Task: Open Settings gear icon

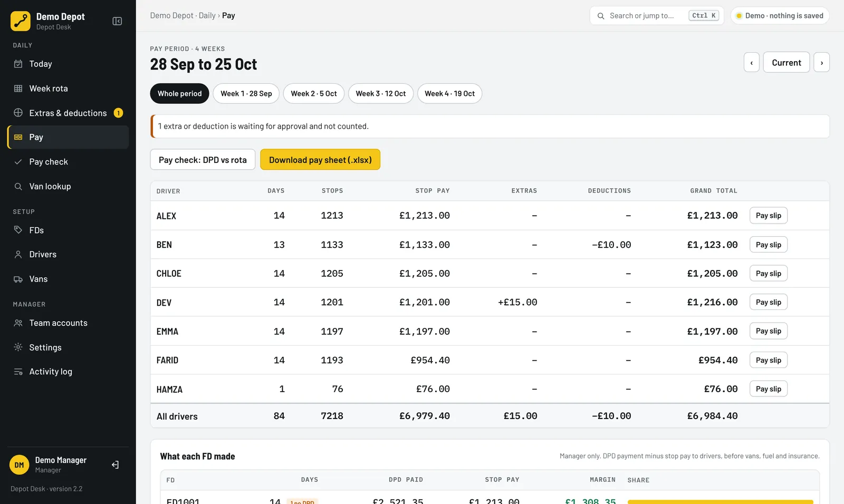Action: (x=18, y=347)
